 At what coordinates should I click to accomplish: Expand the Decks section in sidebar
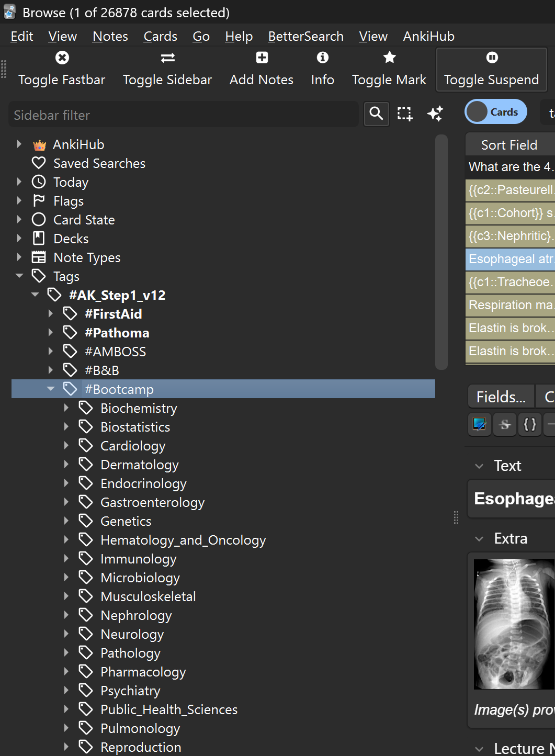19,239
